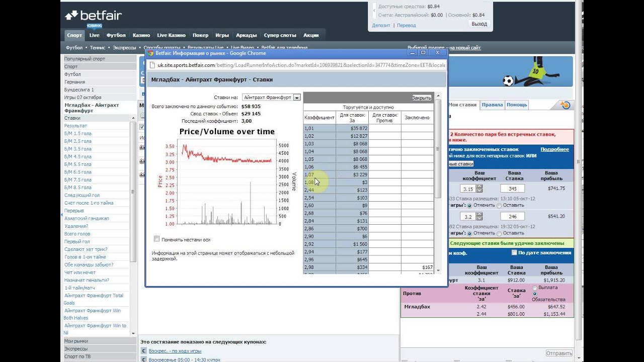Switch to 'Правила' tab
Image resolution: width=644 pixels, height=362 pixels.
point(492,105)
